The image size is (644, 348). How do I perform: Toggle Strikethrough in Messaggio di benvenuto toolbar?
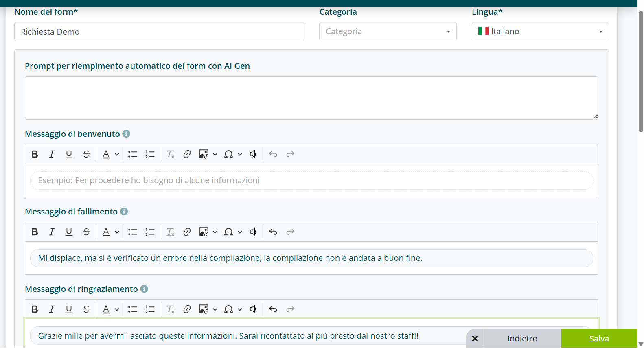click(86, 154)
